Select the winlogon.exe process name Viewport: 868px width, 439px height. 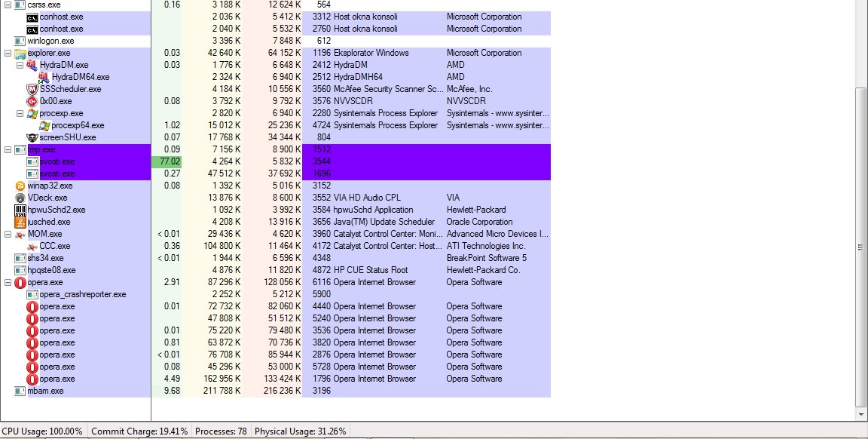coord(51,41)
